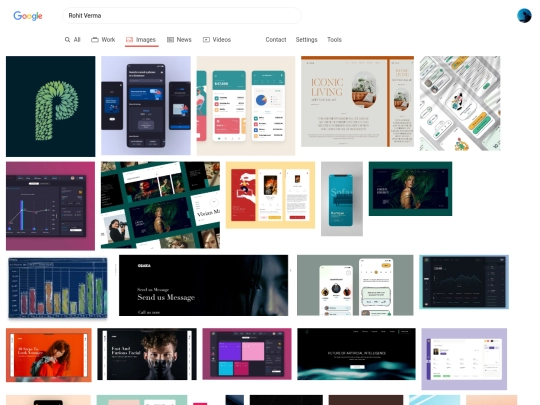
Task: Click the newspaper icon beside News
Action: tap(170, 40)
